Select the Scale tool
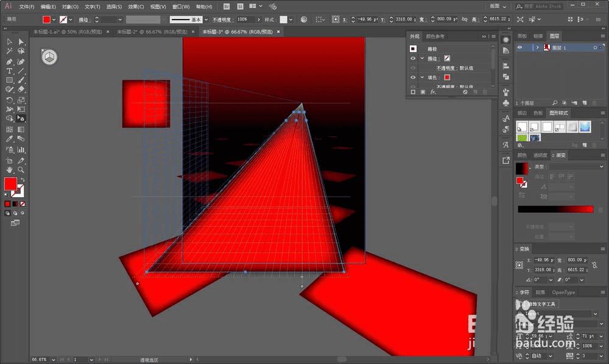Viewport: 609px width, 364px height. coord(21,100)
